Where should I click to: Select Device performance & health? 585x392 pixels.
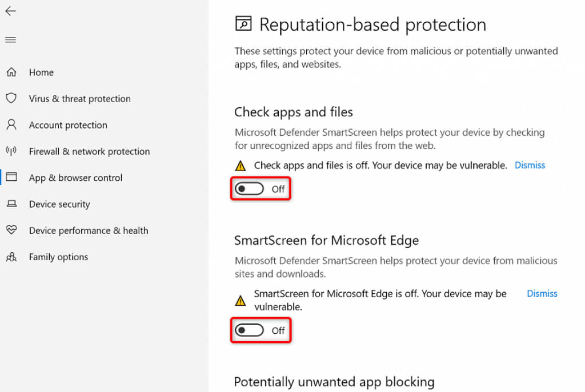(x=89, y=231)
